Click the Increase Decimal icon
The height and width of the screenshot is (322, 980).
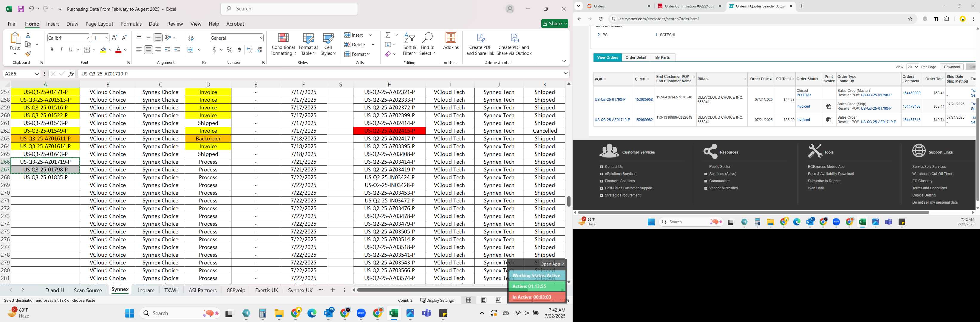[x=250, y=50]
